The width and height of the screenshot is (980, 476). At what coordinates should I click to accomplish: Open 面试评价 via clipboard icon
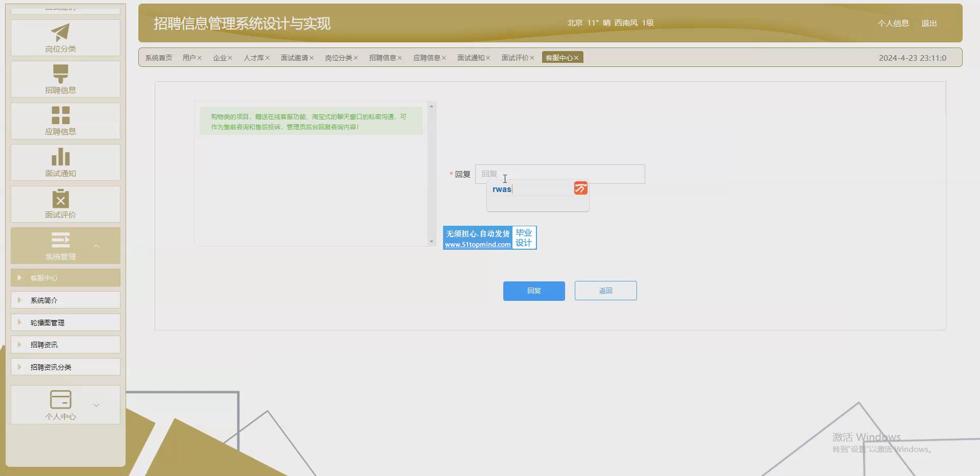60,198
